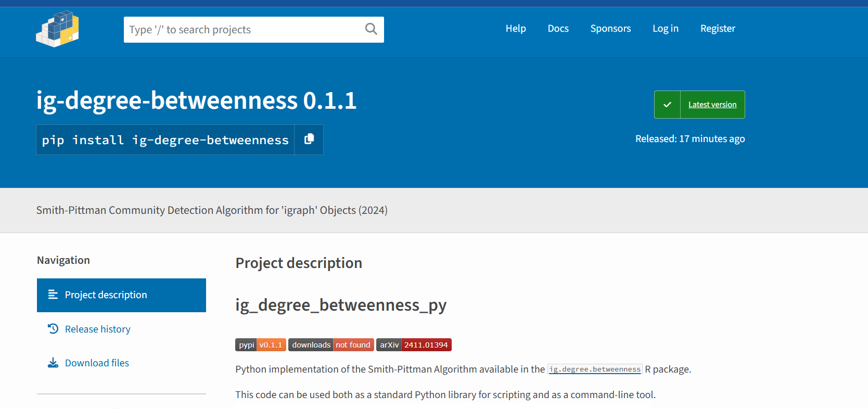Click the Smith-Pittman Community Detection summary text
Viewport: 868px width, 409px height.
pyautogui.click(x=212, y=210)
